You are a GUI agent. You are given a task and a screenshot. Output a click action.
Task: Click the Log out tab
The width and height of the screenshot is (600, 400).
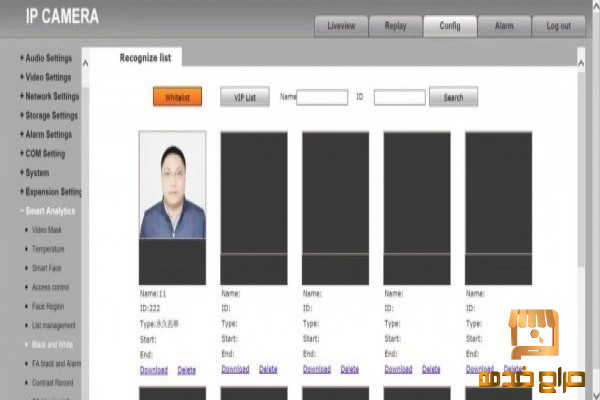point(558,26)
